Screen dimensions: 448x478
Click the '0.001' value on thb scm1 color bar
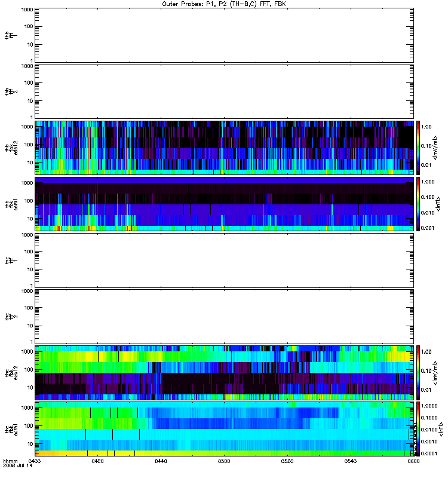(428, 228)
